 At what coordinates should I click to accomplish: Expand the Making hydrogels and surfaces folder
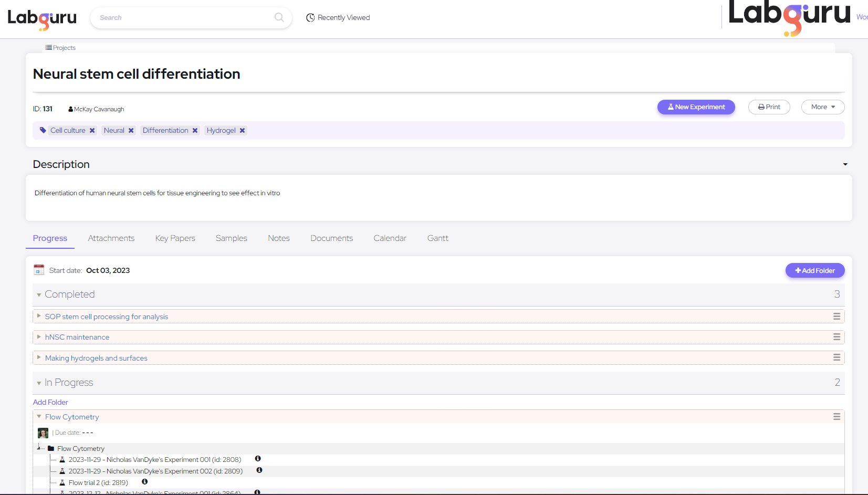(39, 357)
